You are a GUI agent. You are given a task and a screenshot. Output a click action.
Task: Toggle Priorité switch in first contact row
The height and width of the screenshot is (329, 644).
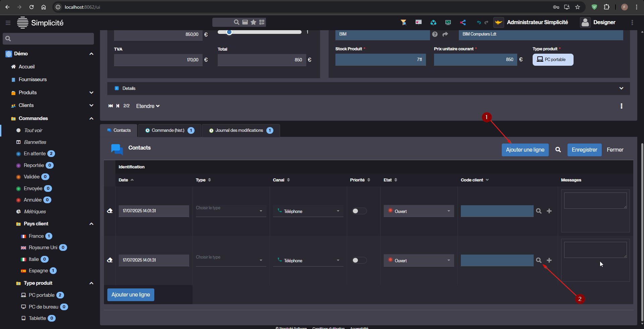[x=359, y=211]
